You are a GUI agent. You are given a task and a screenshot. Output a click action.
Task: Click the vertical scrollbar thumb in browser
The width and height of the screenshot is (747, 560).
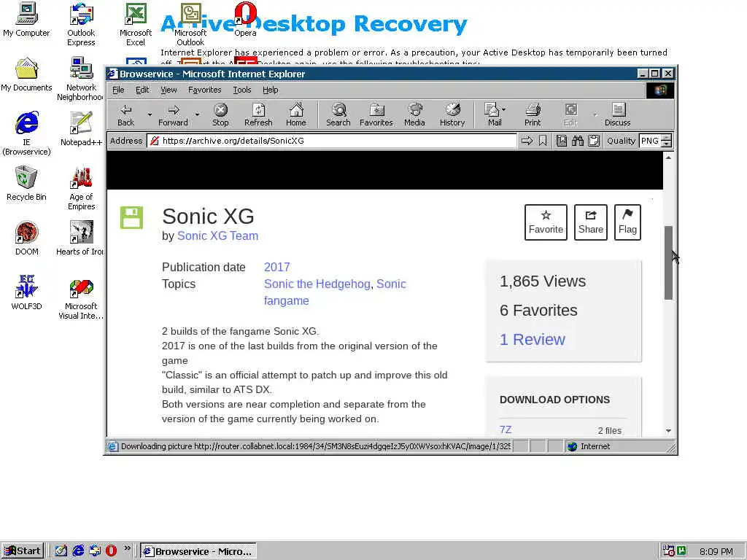(x=668, y=262)
